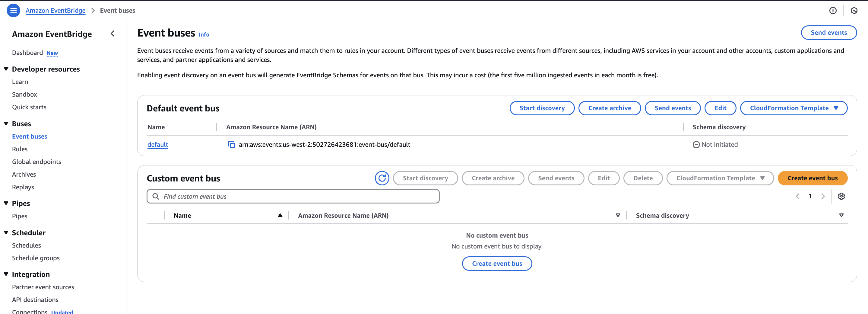Image resolution: width=868 pixels, height=314 pixels.
Task: Open Learn page in sidebar
Action: 20,82
